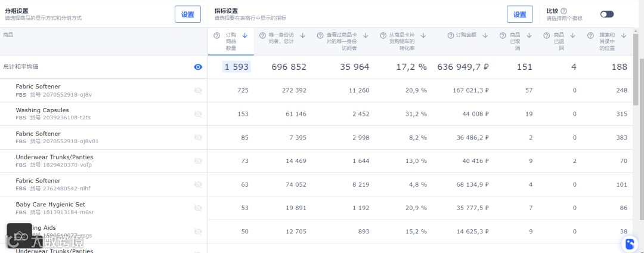Open help icon for 商品已退回 column
Screen dimensions: 644x253
tap(546, 36)
